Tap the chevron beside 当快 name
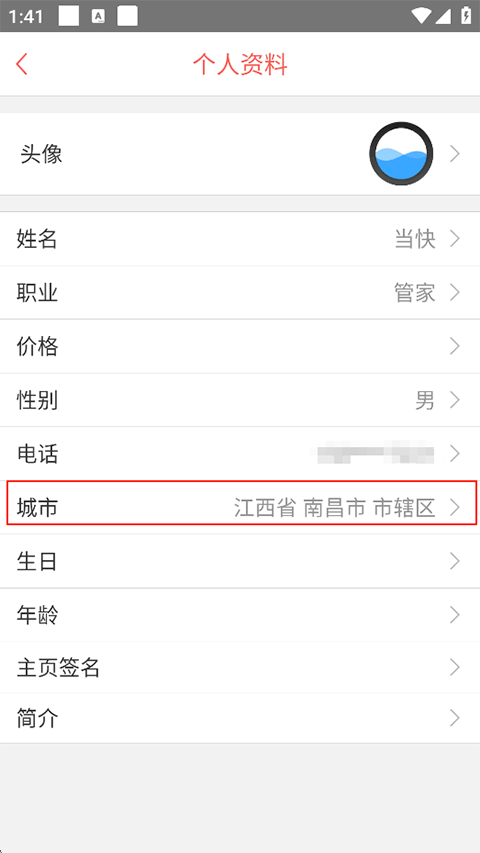The height and width of the screenshot is (853, 480). click(456, 239)
